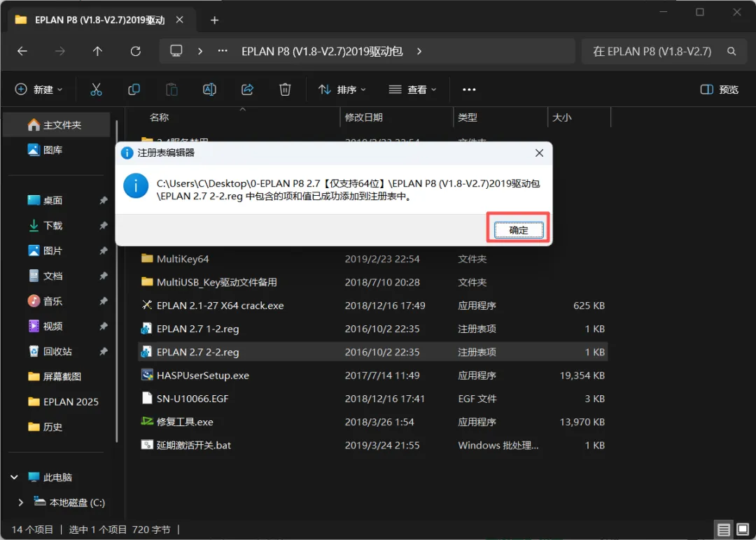
Task: Go back with the left arrow
Action: pyautogui.click(x=22, y=51)
